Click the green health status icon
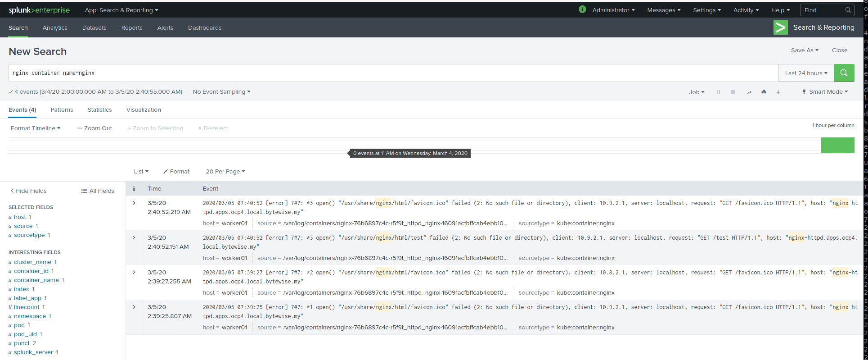 pos(582,9)
